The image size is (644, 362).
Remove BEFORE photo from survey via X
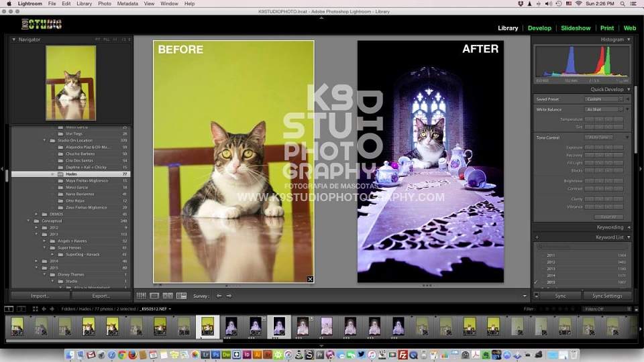click(310, 279)
